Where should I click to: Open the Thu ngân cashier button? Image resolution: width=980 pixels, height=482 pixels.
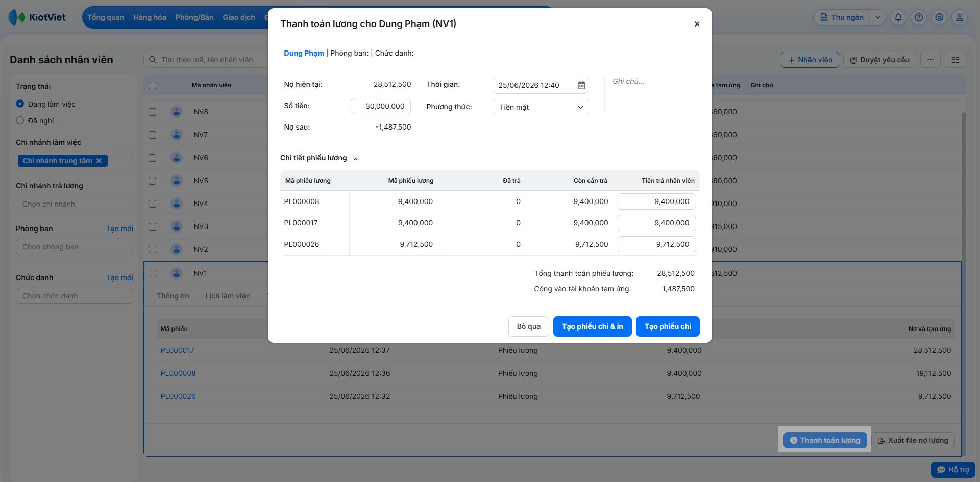[x=842, y=17]
